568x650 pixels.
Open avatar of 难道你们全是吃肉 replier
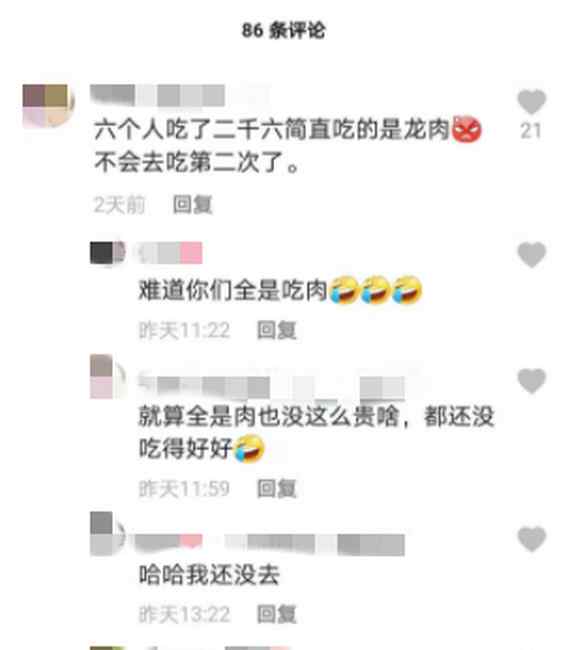(x=107, y=252)
